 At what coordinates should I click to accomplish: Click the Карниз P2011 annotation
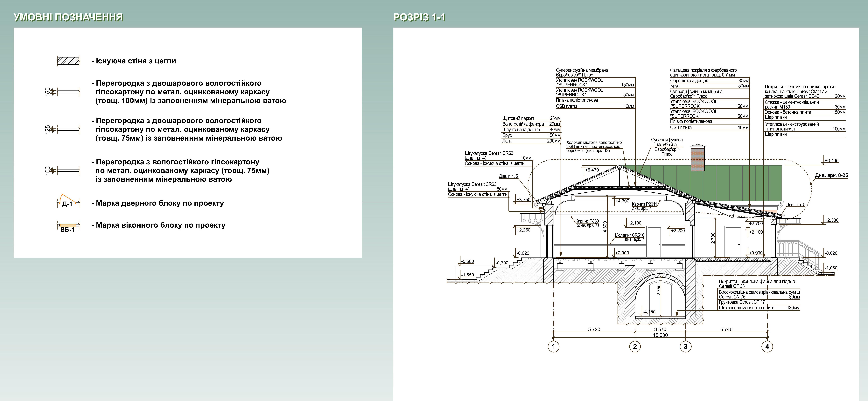pos(644,204)
